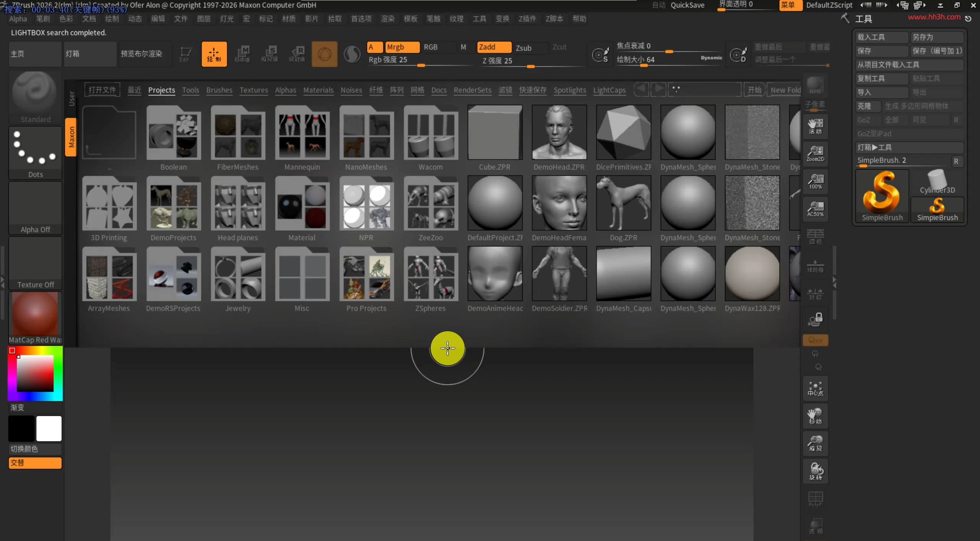Viewport: 980px width, 541px height.
Task: Open the Alpha Off selector
Action: click(x=35, y=208)
